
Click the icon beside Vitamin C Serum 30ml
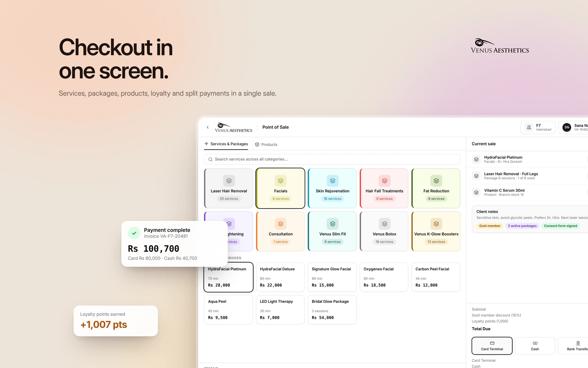pyautogui.click(x=476, y=192)
